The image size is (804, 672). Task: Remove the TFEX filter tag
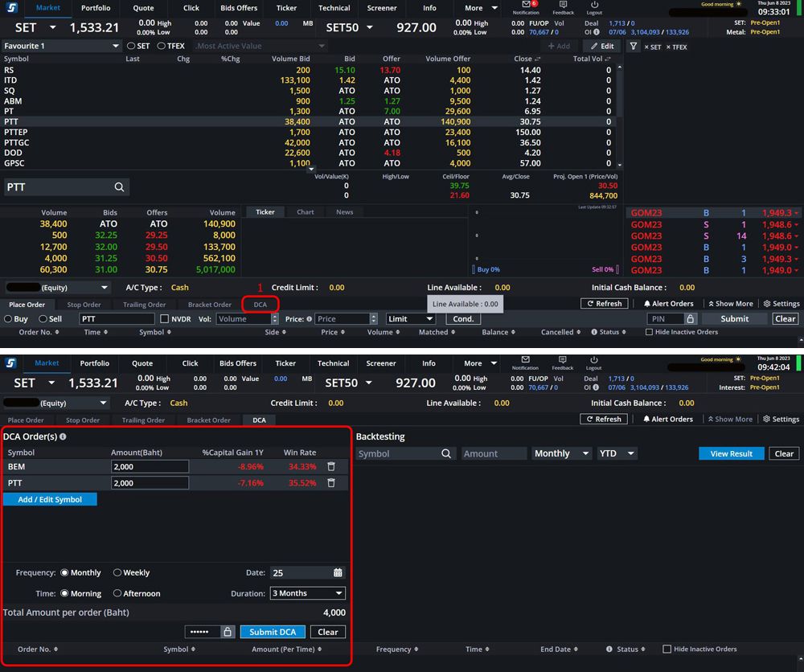click(x=668, y=47)
